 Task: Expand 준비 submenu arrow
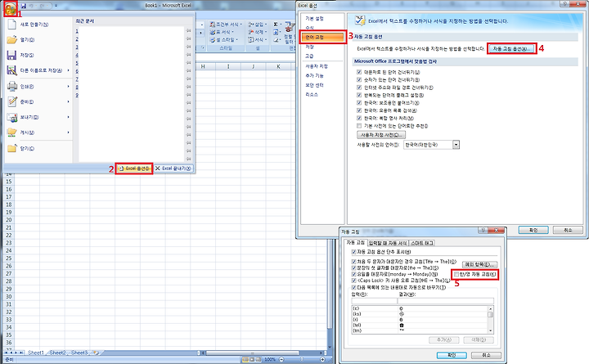coord(69,101)
